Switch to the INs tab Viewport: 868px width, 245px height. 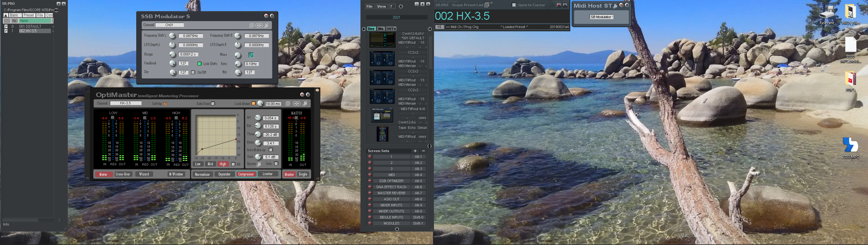pos(381,29)
